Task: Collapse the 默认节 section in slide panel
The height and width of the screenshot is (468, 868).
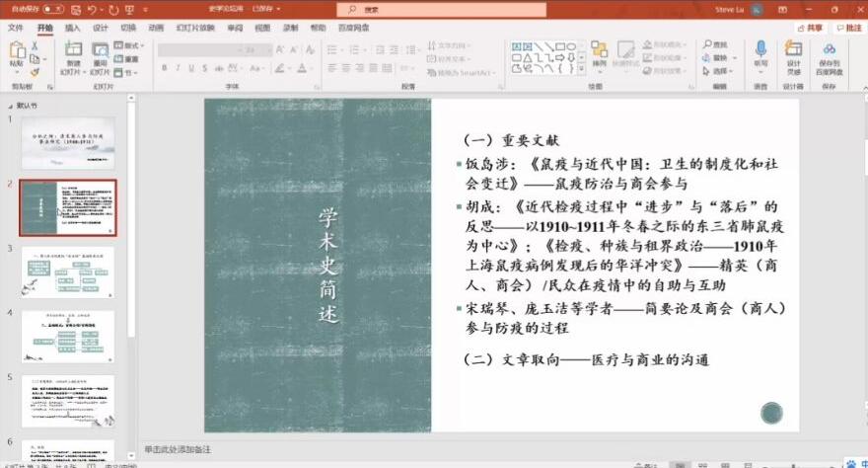Action: click(x=9, y=105)
